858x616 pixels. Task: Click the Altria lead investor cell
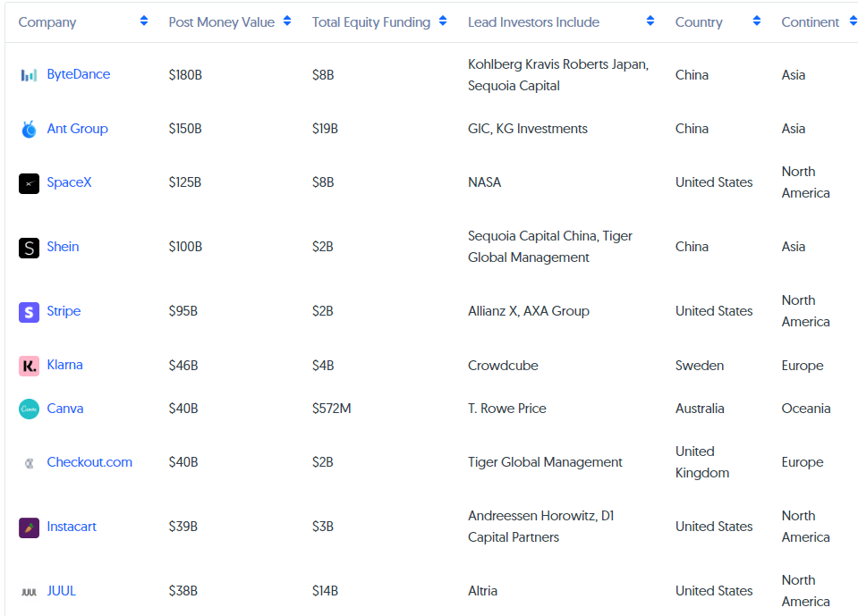(x=482, y=591)
